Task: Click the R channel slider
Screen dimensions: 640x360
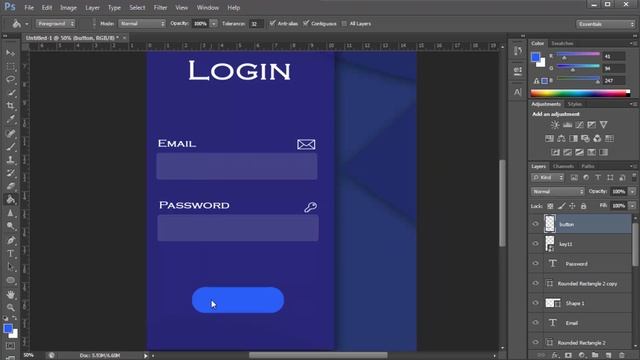Action: coord(578,56)
